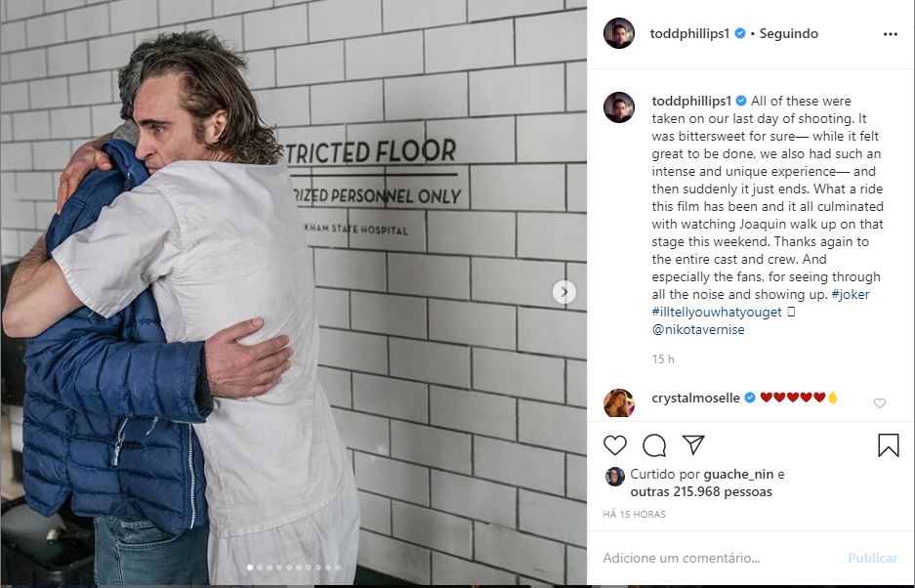The image size is (915, 588).
Task: Open crystalmoselle commenter avatar
Action: [619, 402]
